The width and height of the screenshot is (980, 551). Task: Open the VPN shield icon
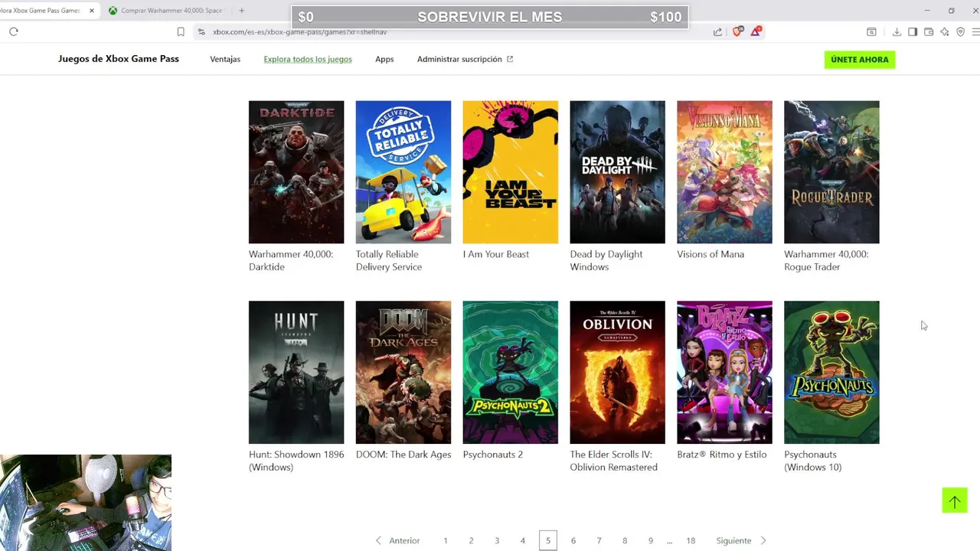coord(960,31)
